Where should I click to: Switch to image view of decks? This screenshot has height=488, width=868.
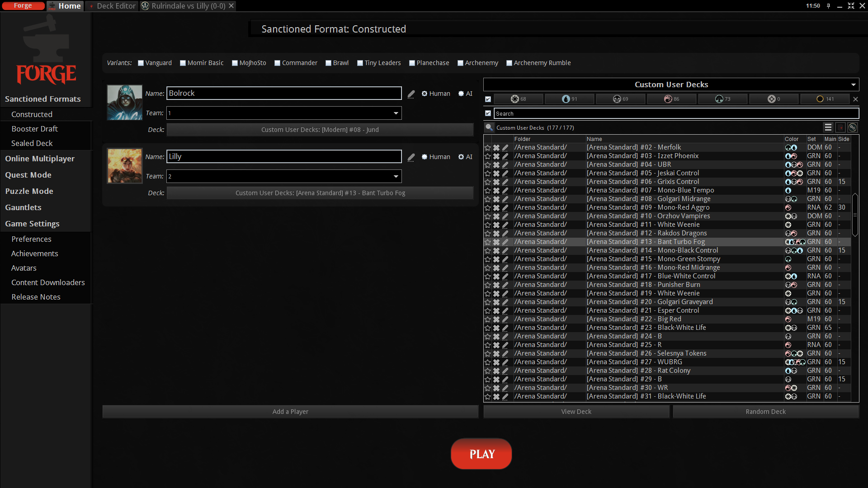click(x=840, y=127)
